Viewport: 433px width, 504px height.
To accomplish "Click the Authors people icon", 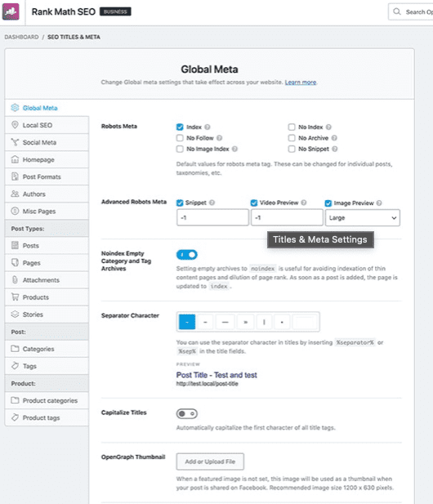I will pos(15,194).
